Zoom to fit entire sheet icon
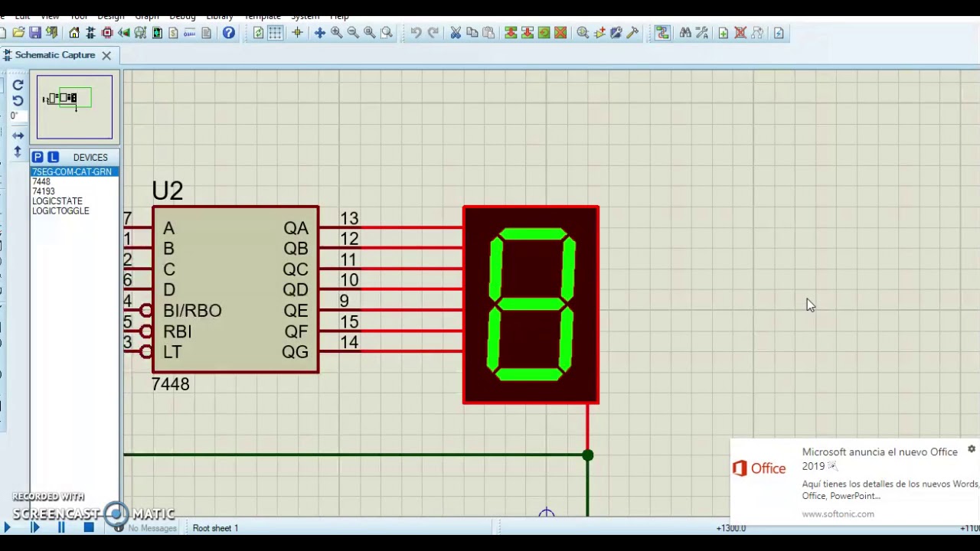Viewport: 980px width, 551px height. (x=370, y=33)
